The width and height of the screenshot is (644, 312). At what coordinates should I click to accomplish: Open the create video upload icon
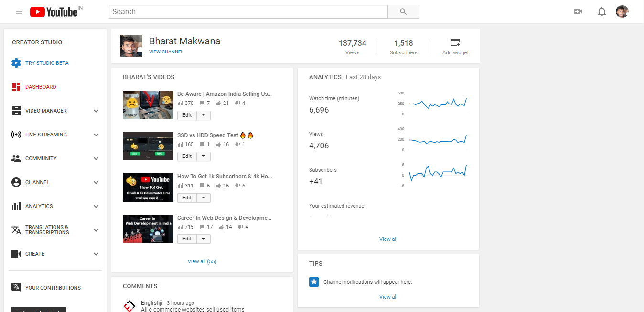pos(578,12)
